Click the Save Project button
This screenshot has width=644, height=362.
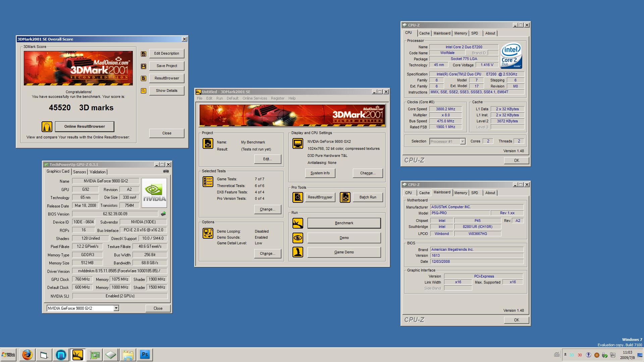pyautogui.click(x=167, y=66)
